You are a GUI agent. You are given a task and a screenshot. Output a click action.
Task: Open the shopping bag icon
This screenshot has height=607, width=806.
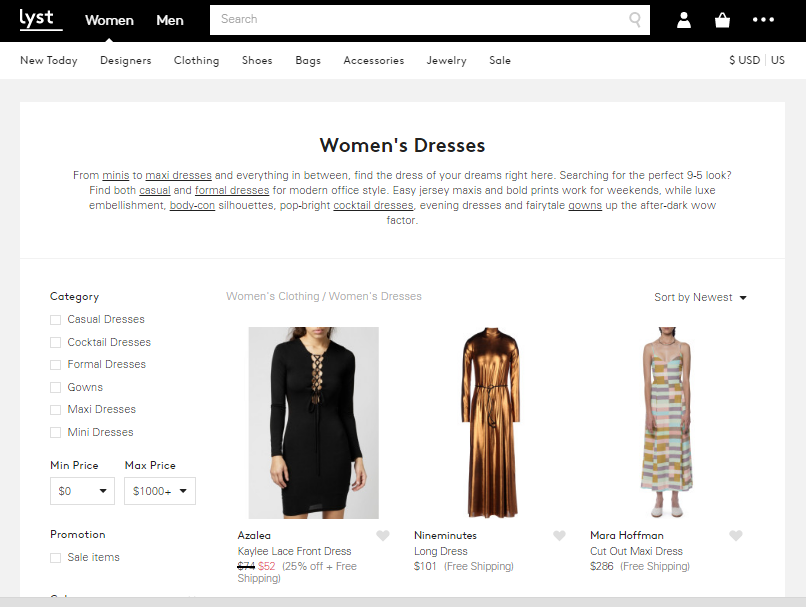tap(722, 20)
